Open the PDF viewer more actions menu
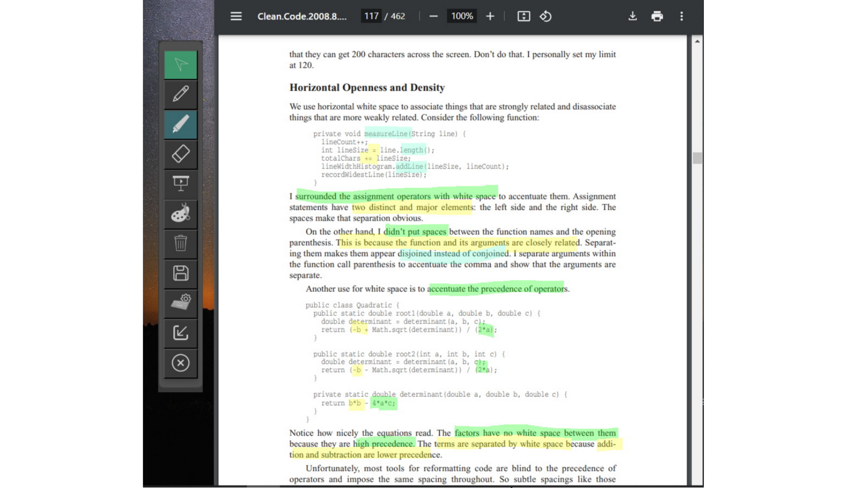The width and height of the screenshot is (868, 488). pos(681,16)
